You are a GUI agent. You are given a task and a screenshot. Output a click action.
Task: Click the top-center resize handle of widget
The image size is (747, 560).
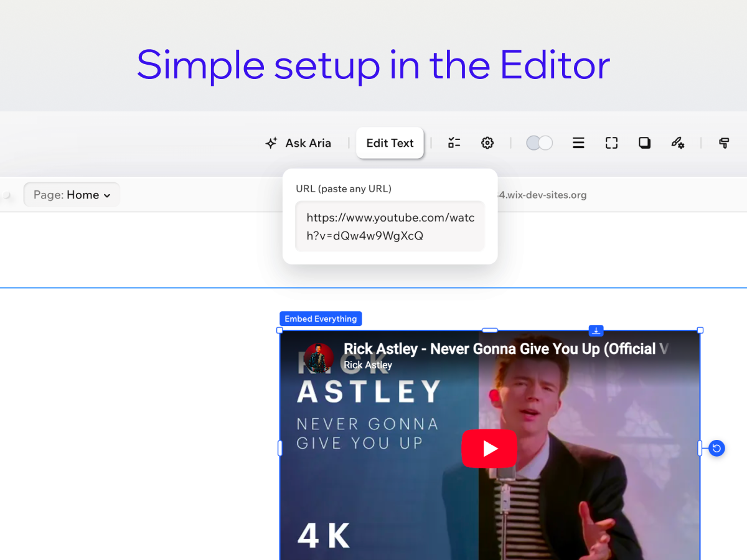click(x=490, y=330)
